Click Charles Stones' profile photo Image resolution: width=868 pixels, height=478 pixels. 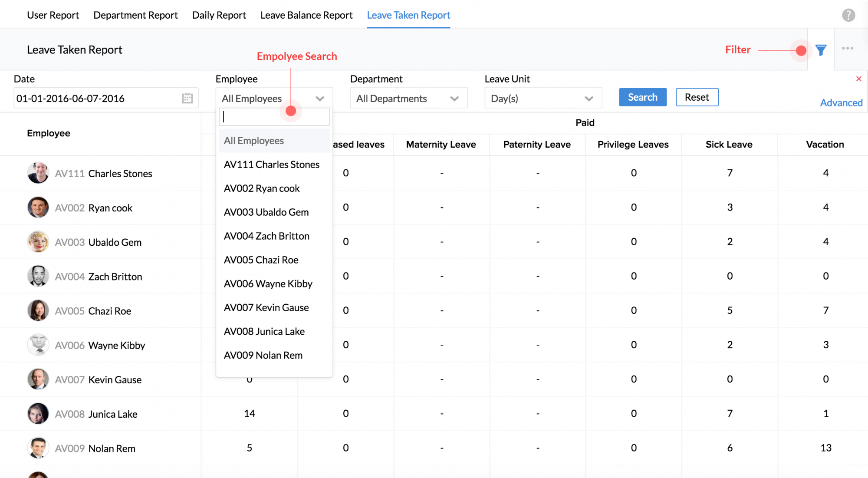38,173
